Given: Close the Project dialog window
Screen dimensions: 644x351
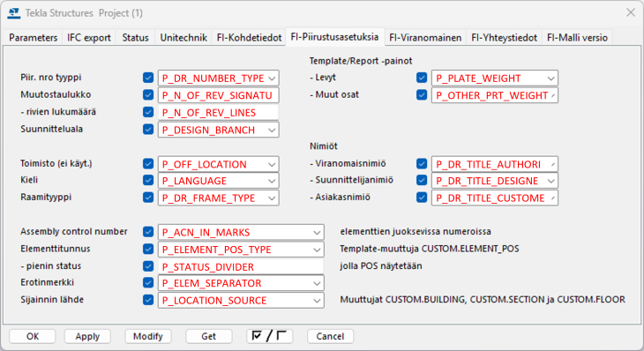Looking at the screenshot, I should pos(631,12).
